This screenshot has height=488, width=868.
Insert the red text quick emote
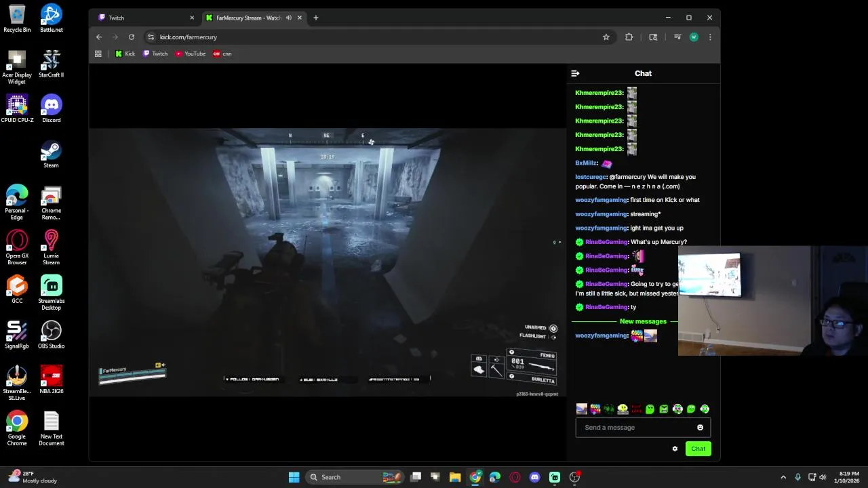tap(636, 409)
